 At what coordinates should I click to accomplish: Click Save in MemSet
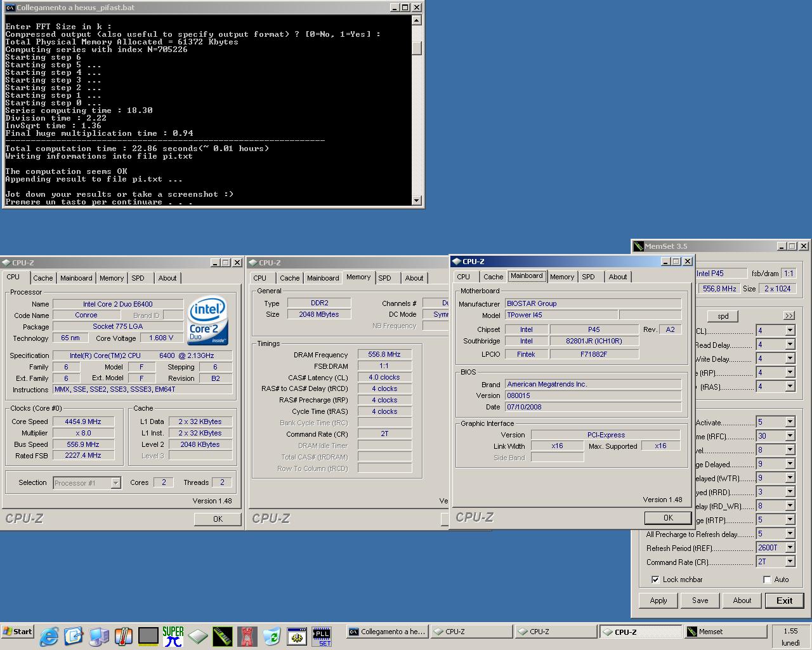pyautogui.click(x=700, y=600)
